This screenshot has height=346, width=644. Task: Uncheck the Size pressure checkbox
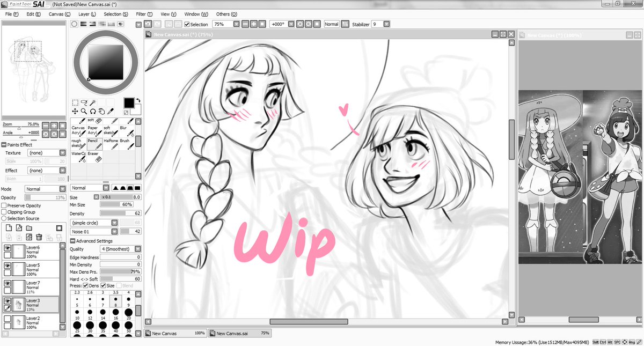pos(104,286)
